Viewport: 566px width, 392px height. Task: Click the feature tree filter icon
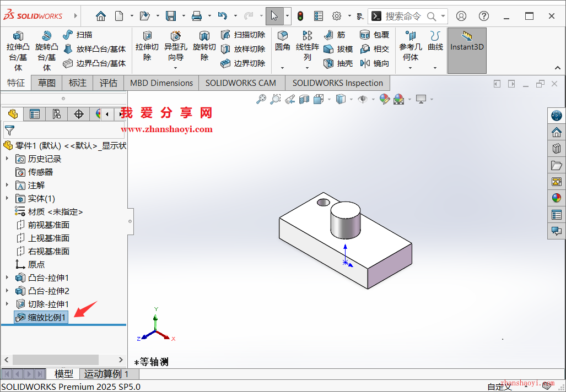[x=10, y=130]
